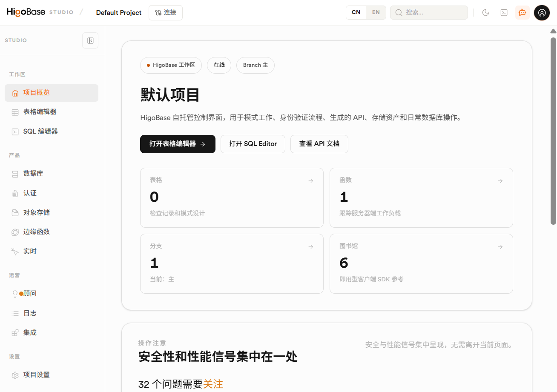Focus the 搜索 search field
This screenshot has width=557, height=392.
pyautogui.click(x=429, y=12)
